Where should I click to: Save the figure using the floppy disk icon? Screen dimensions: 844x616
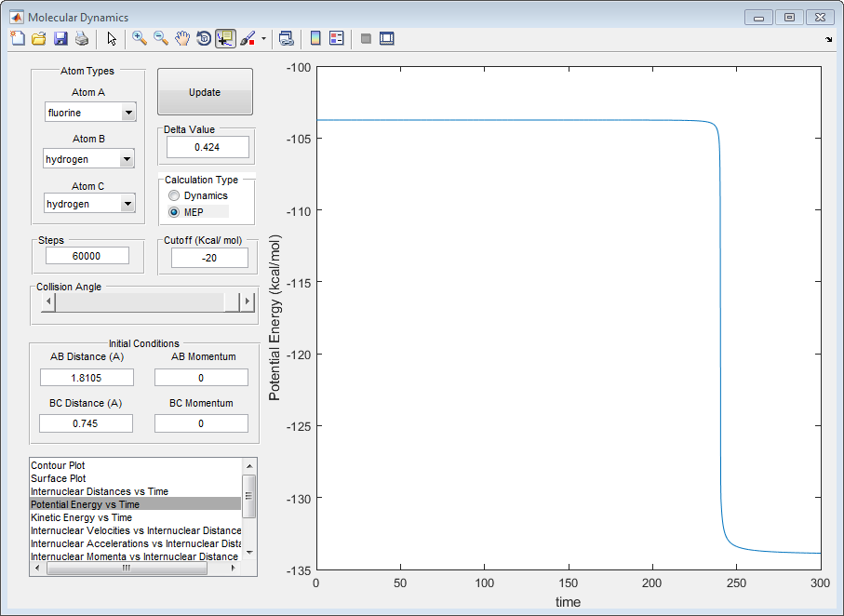click(x=60, y=38)
